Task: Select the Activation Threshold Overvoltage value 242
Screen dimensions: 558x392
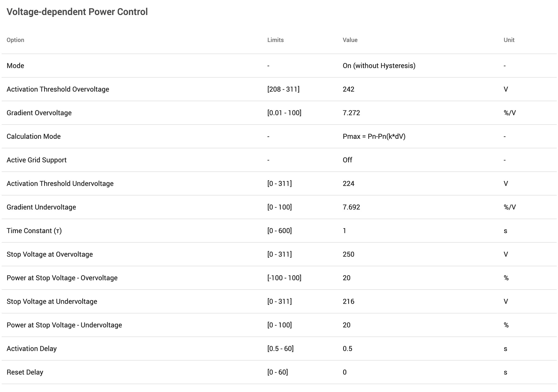Action: click(x=348, y=89)
